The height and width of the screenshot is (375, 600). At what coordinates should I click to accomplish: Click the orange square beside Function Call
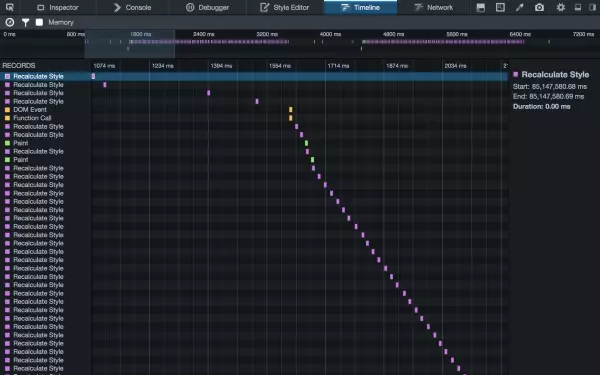click(x=7, y=118)
